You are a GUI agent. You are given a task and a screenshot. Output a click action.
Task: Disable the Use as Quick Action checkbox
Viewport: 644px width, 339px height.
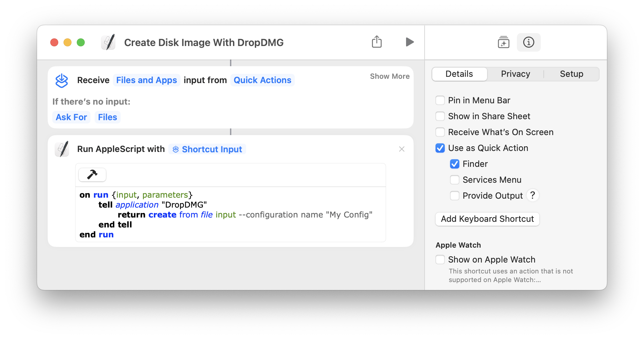pyautogui.click(x=440, y=148)
